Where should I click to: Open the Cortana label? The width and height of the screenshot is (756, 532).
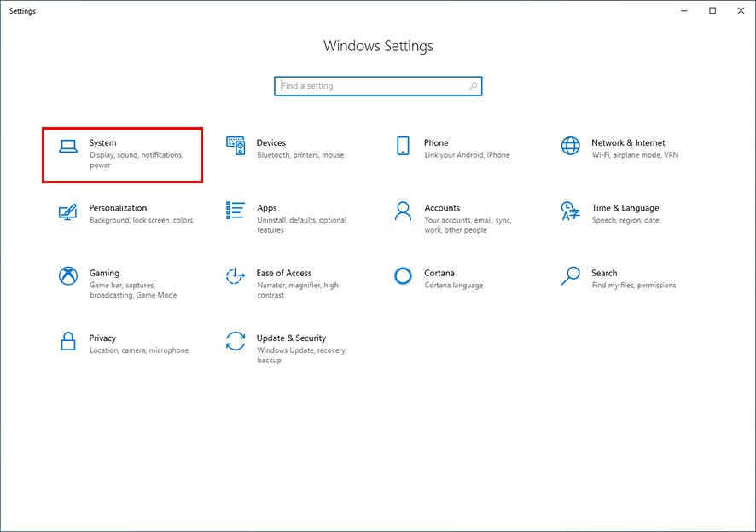coord(439,273)
